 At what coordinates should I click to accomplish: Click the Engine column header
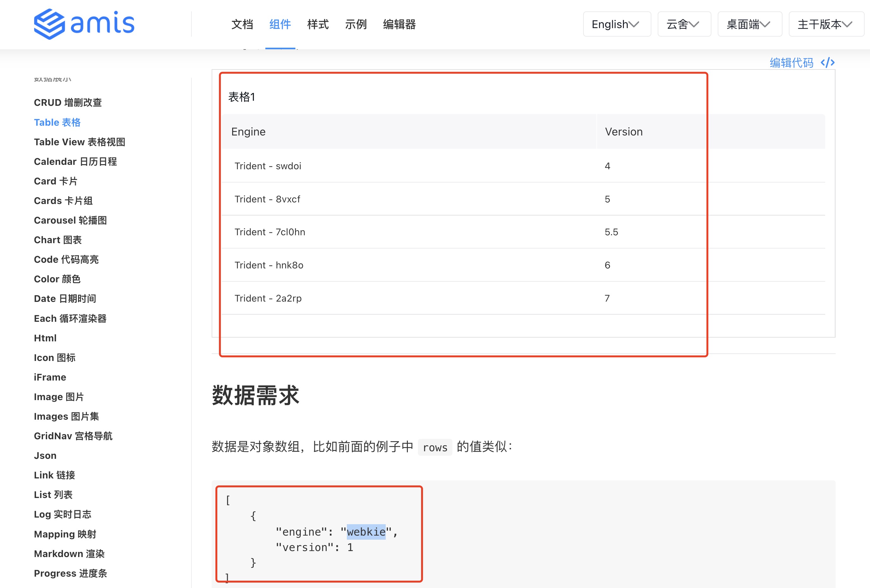point(248,132)
